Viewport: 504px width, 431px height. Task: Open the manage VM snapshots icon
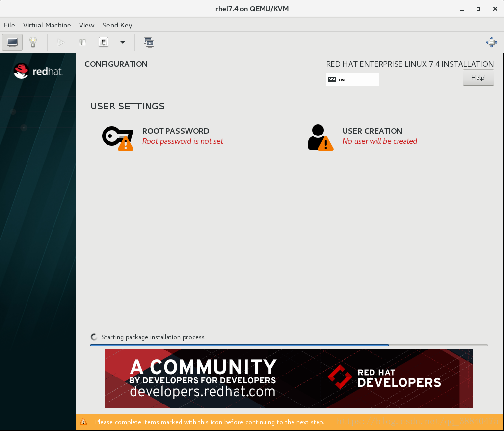[x=149, y=42]
